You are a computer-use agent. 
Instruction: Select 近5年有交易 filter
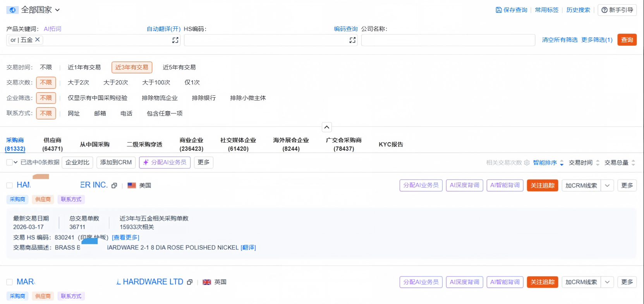[179, 67]
